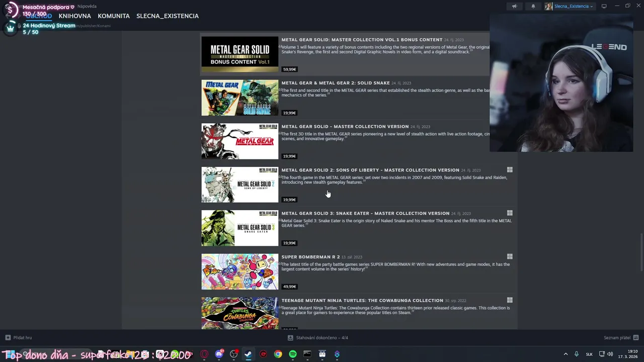Expand Slecna_Existencia account dropdown
The width and height of the screenshot is (644, 362).
pyautogui.click(x=570, y=7)
